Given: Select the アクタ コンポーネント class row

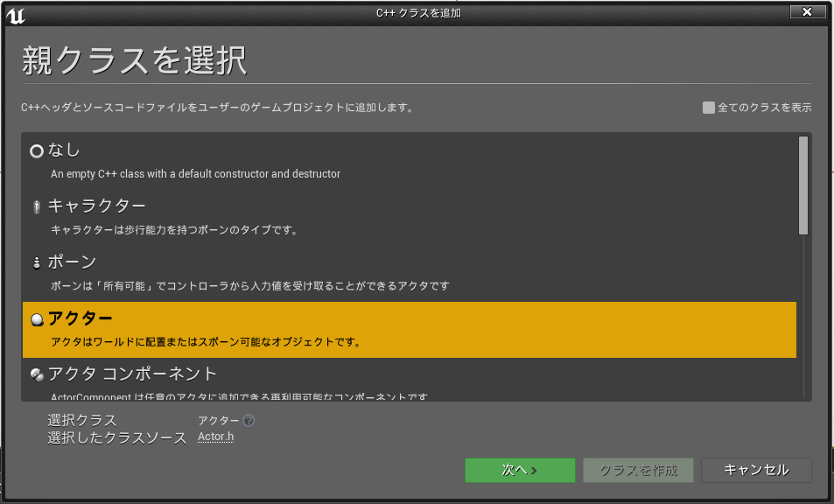Looking at the screenshot, I should [409, 379].
